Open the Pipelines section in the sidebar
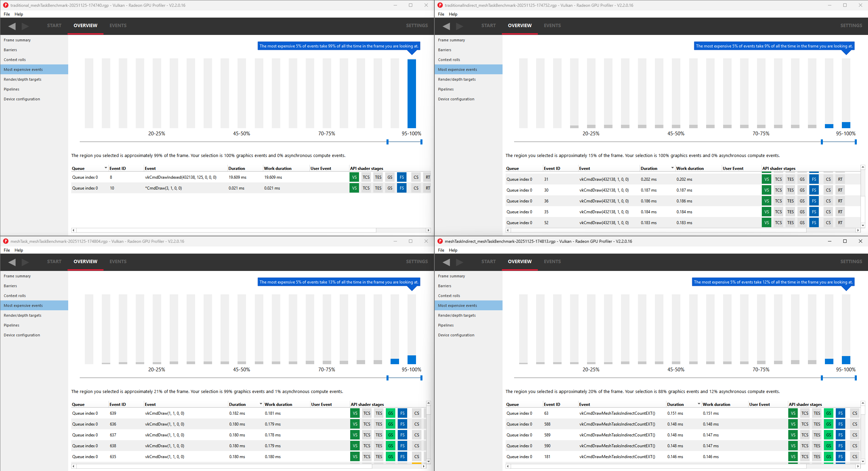This screenshot has height=471, width=868. pos(12,89)
